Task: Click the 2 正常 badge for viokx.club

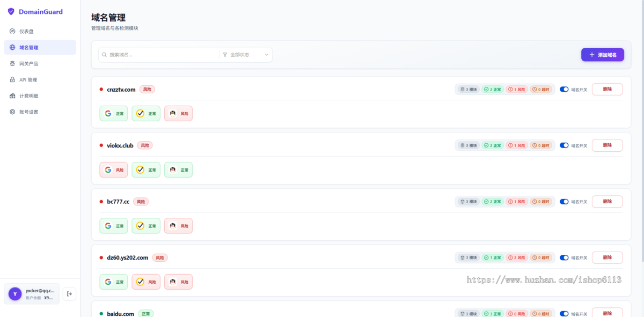Action: (x=493, y=145)
